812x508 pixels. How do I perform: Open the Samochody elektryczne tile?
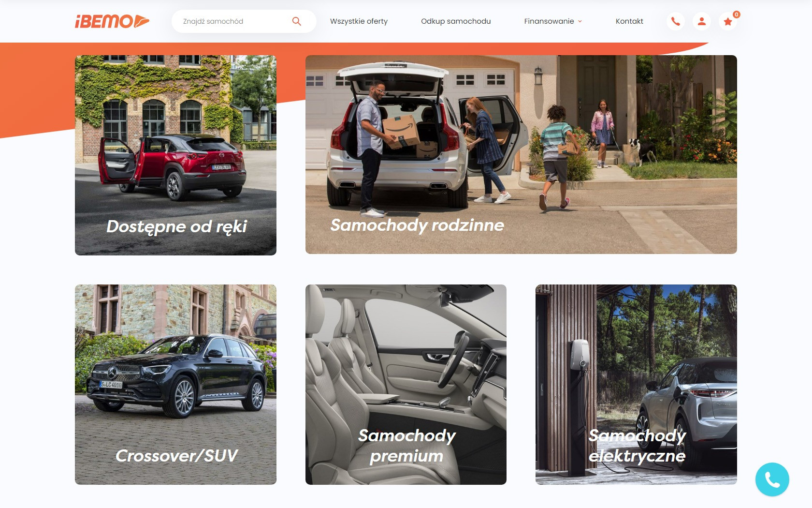[x=636, y=385]
